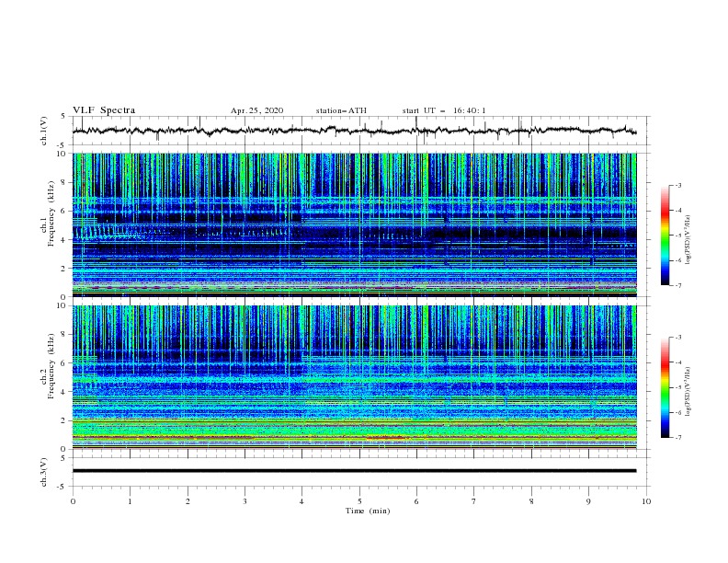Click the ch.1 voltage waveform trace
The height and width of the screenshot is (563, 728).
click(x=354, y=131)
